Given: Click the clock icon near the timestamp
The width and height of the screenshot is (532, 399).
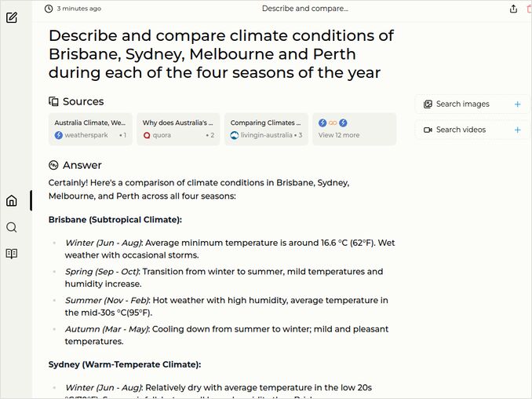Looking at the screenshot, I should tap(49, 9).
